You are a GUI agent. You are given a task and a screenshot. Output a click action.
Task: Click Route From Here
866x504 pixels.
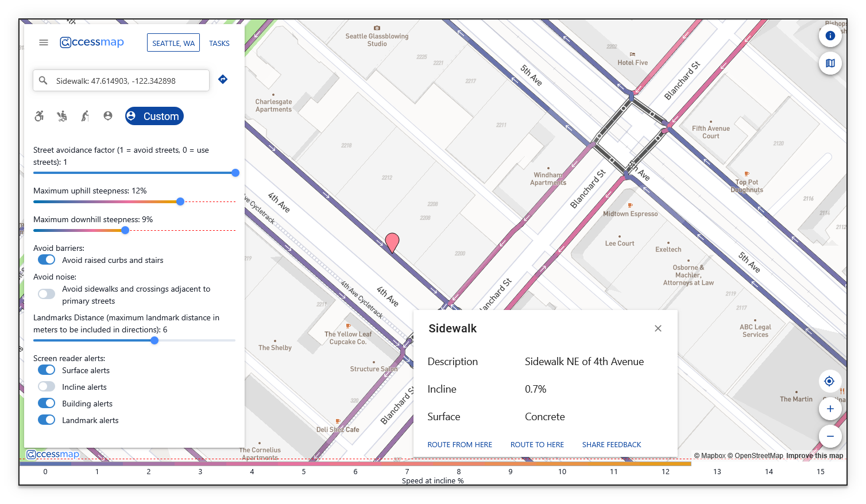coord(459,445)
